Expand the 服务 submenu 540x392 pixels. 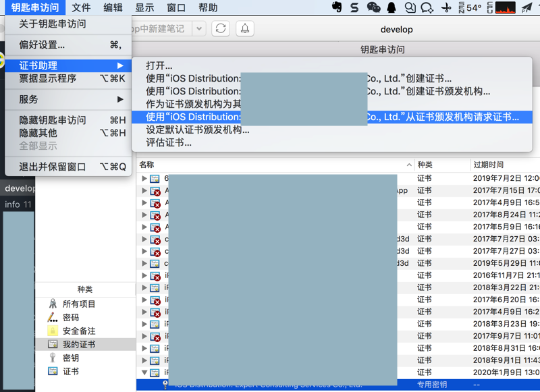coord(68,99)
